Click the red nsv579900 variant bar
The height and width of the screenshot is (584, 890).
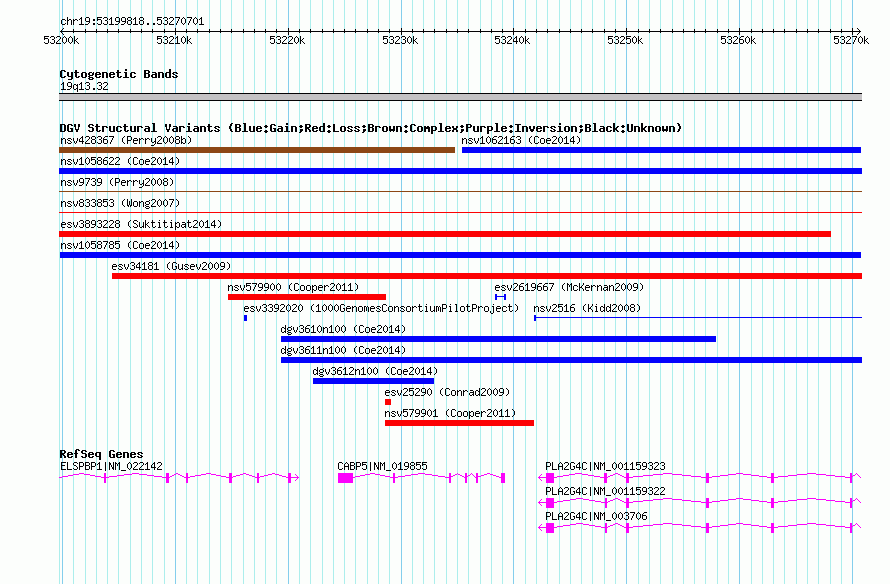pyautogui.click(x=307, y=297)
